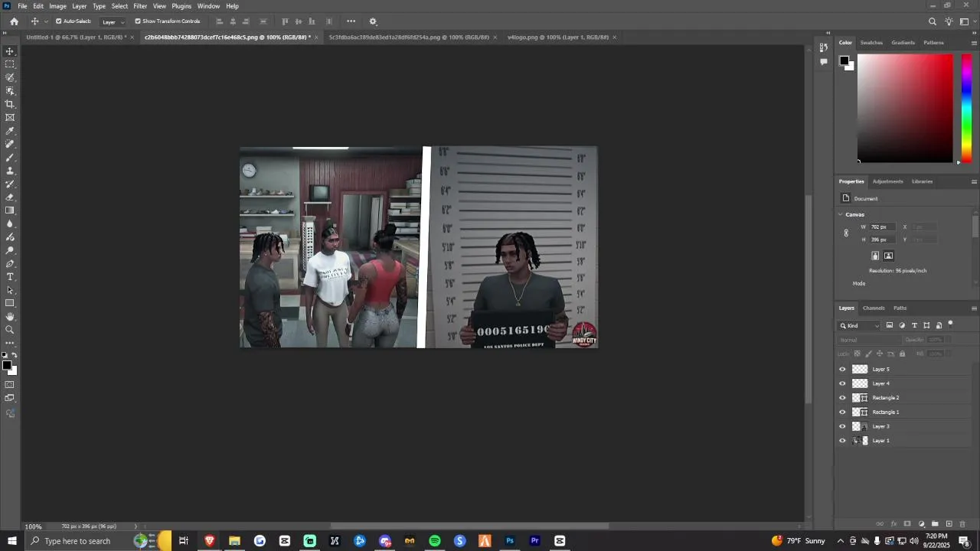Click the Mode label in Properties
The width and height of the screenshot is (980, 551).
(859, 283)
